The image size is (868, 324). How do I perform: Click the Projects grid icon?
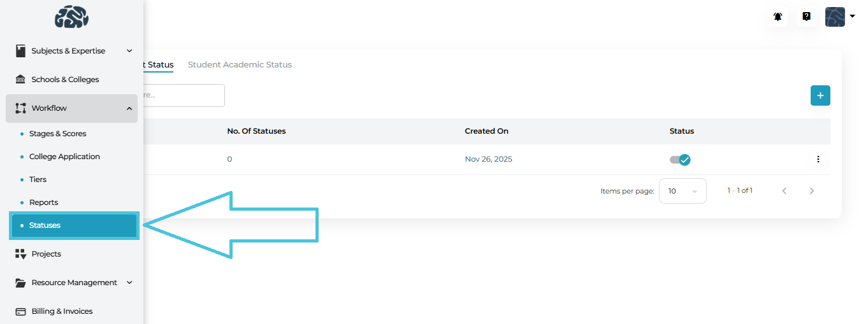(20, 254)
